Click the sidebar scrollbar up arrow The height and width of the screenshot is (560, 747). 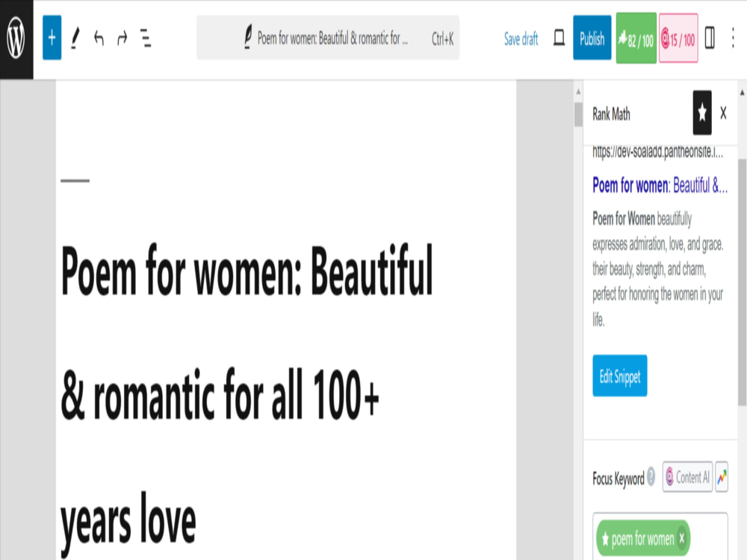coord(743,93)
